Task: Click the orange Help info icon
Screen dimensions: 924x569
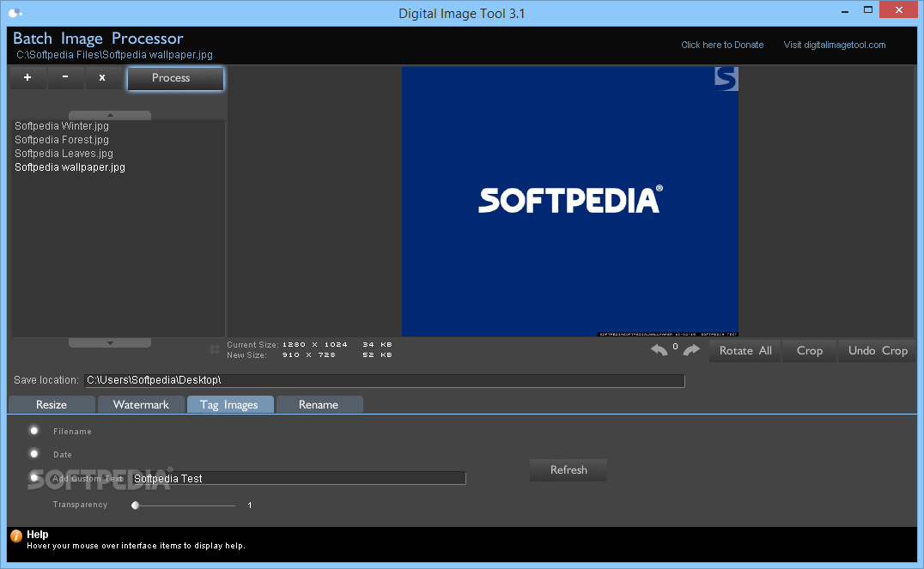Action: tap(16, 536)
